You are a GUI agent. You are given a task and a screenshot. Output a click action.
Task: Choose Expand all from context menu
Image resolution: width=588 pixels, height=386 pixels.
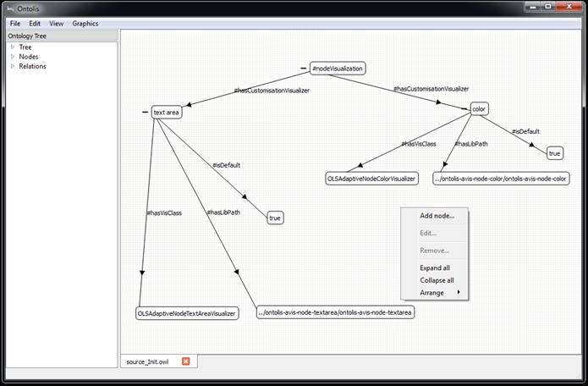click(x=435, y=267)
